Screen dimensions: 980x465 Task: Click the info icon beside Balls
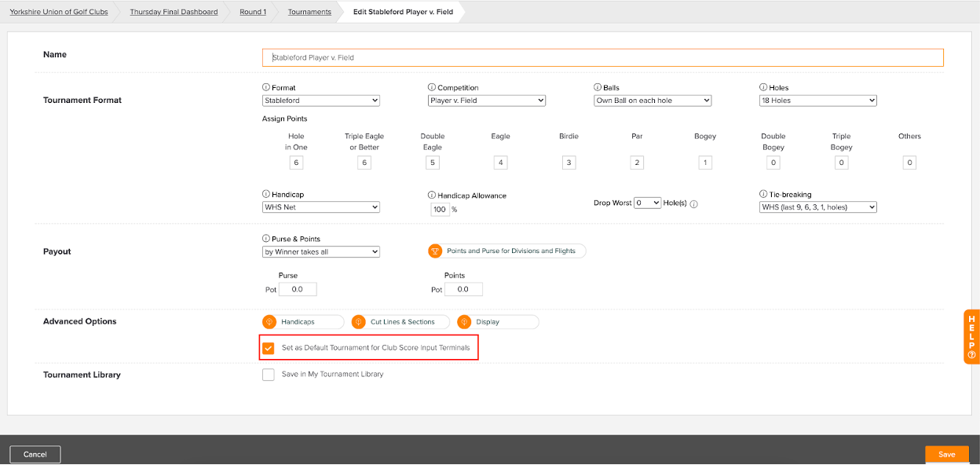(598, 88)
